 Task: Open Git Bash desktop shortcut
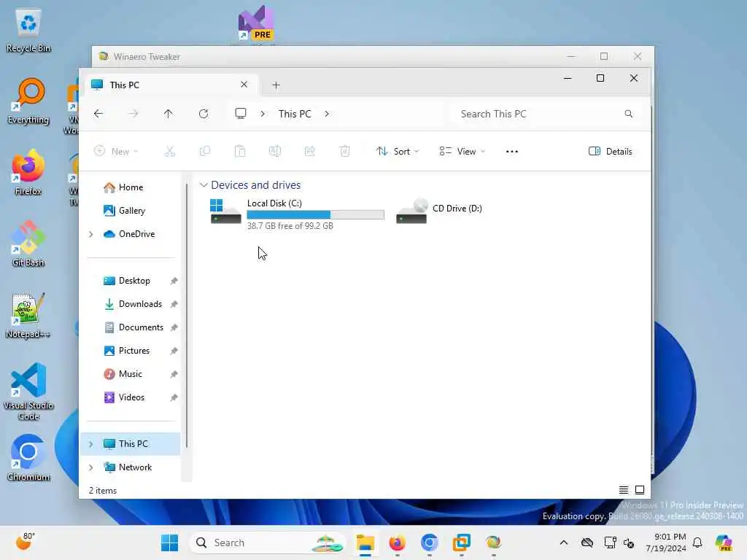(28, 244)
